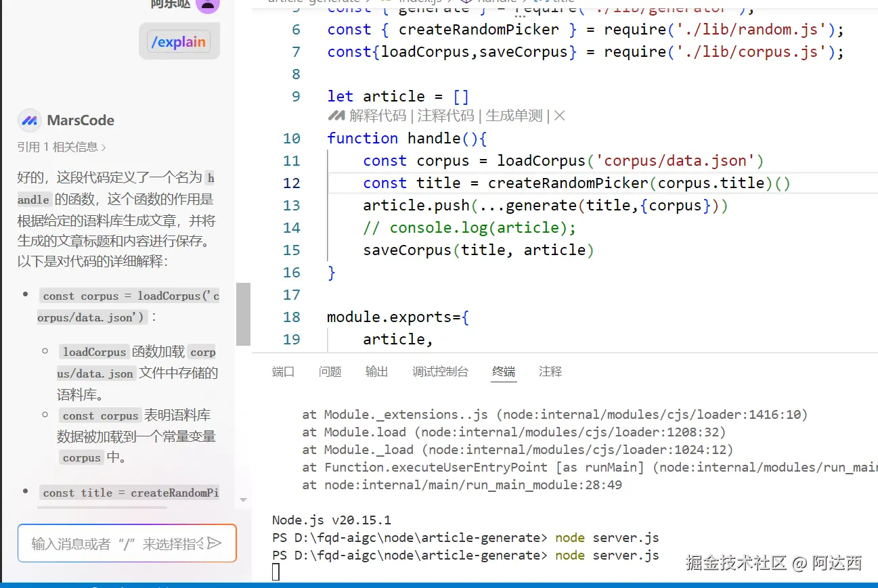
Task: Click 解释代码 code lens link
Action: coord(378,116)
